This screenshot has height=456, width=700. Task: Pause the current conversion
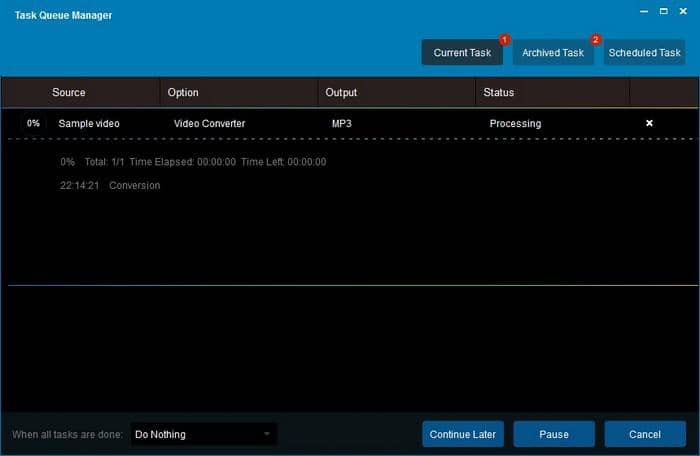pyautogui.click(x=554, y=434)
